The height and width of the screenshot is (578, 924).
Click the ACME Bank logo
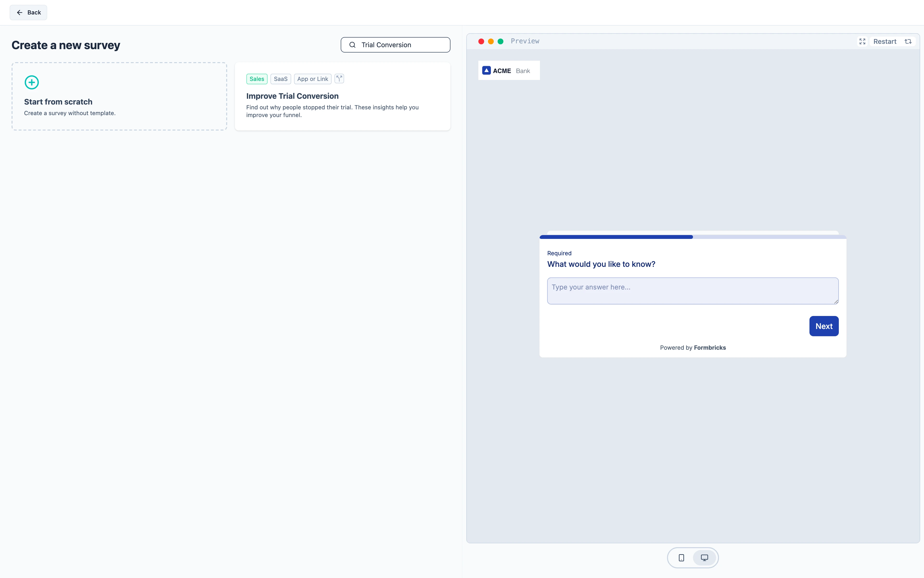[x=509, y=70]
